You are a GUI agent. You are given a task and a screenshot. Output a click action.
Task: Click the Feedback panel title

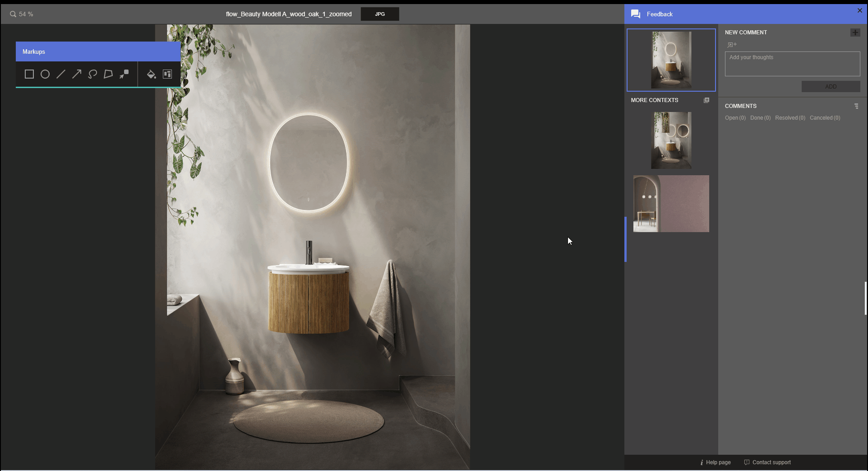pyautogui.click(x=660, y=14)
